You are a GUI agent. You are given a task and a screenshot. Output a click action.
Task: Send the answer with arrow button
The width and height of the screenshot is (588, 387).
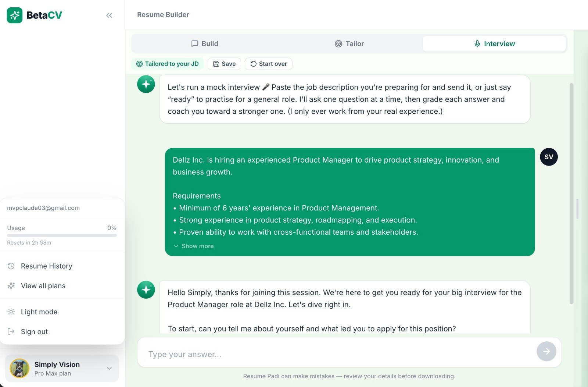point(546,351)
